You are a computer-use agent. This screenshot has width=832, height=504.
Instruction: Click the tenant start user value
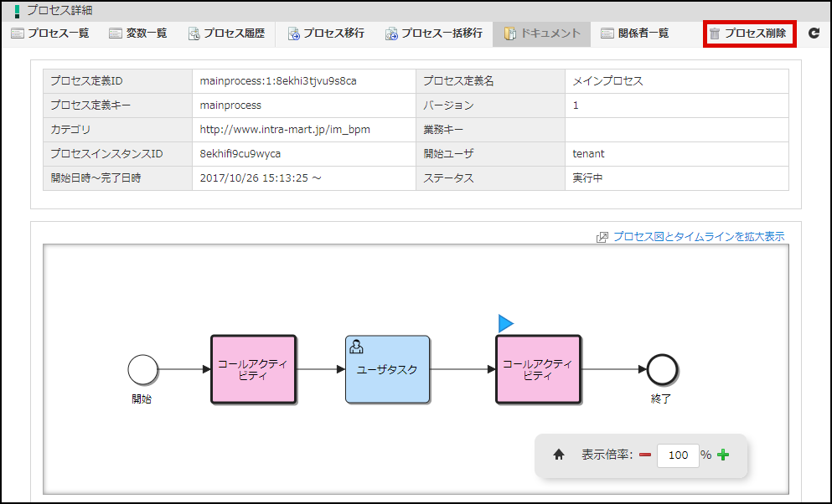[x=588, y=154]
